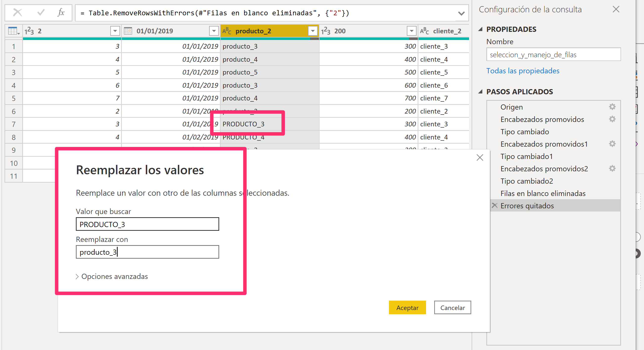Click the number type icon of column 2
This screenshot has width=644, height=350.
click(29, 31)
